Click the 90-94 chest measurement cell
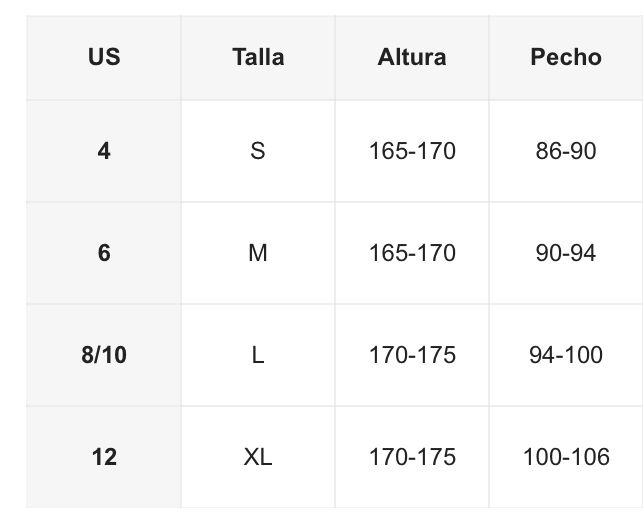 click(566, 253)
